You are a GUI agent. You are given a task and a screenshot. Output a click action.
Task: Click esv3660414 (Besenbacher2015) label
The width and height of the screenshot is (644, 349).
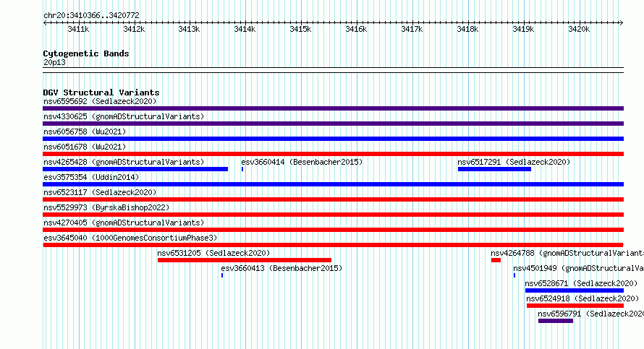coord(302,162)
